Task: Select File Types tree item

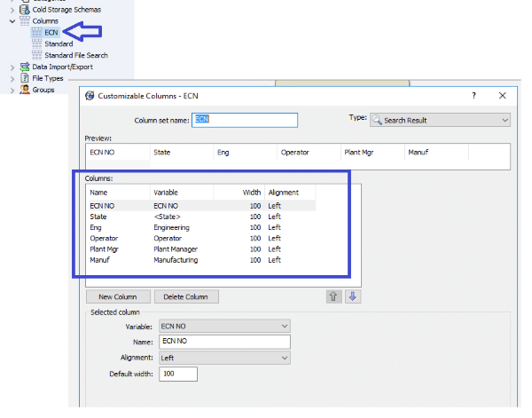Action: tap(48, 78)
